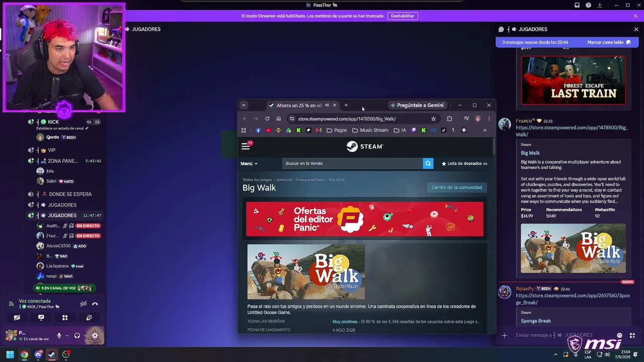Open microphone input device options arrow
The width and height of the screenshot is (644, 362).
(66, 335)
